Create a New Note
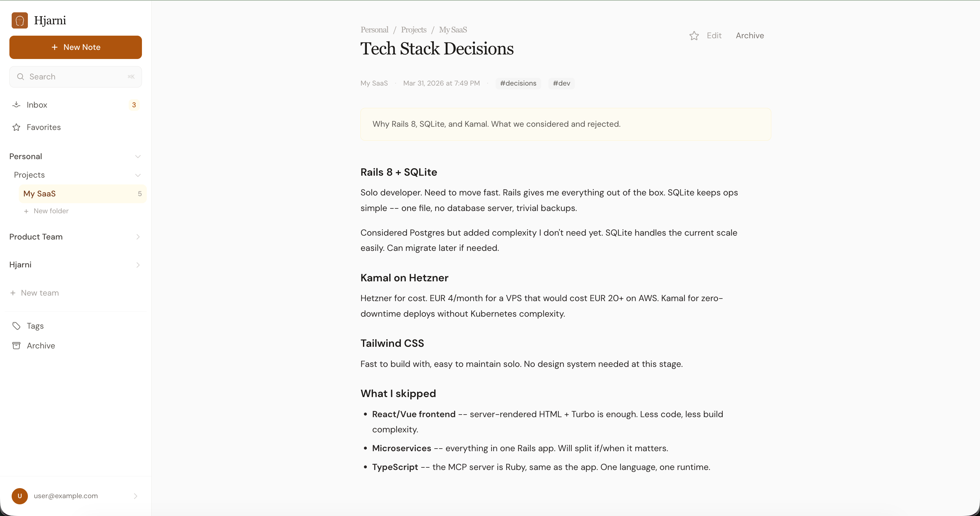Image resolution: width=980 pixels, height=516 pixels. 76,47
